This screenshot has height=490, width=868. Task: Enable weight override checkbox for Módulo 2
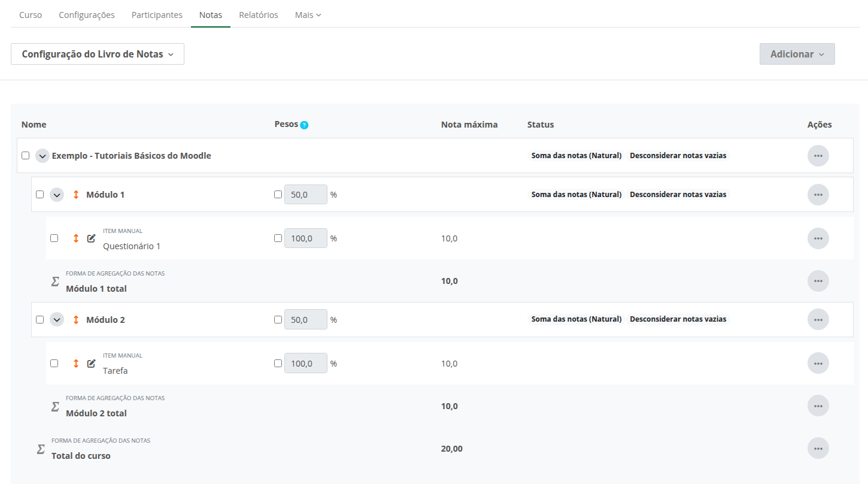click(x=278, y=320)
